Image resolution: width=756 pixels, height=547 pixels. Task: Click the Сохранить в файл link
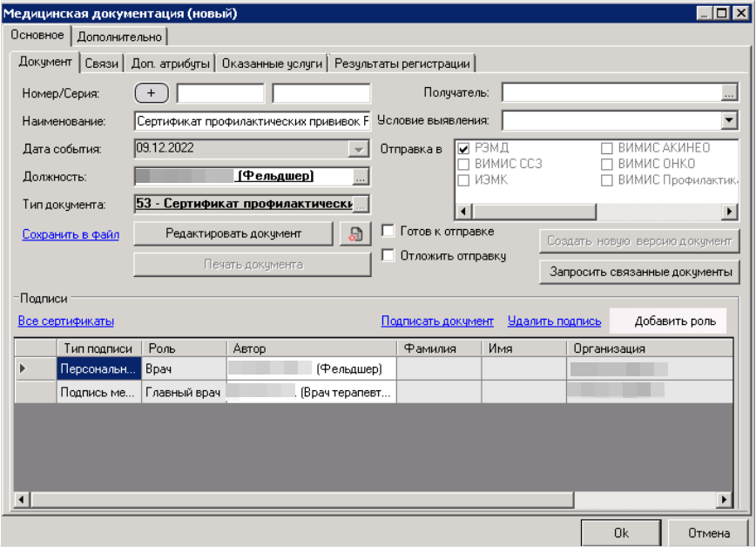71,235
